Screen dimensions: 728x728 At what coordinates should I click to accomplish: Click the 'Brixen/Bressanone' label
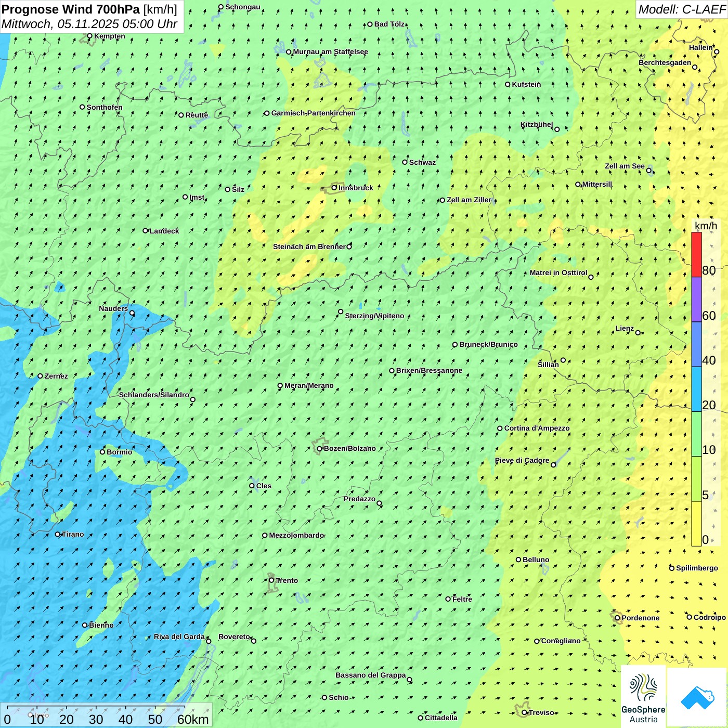429,370
